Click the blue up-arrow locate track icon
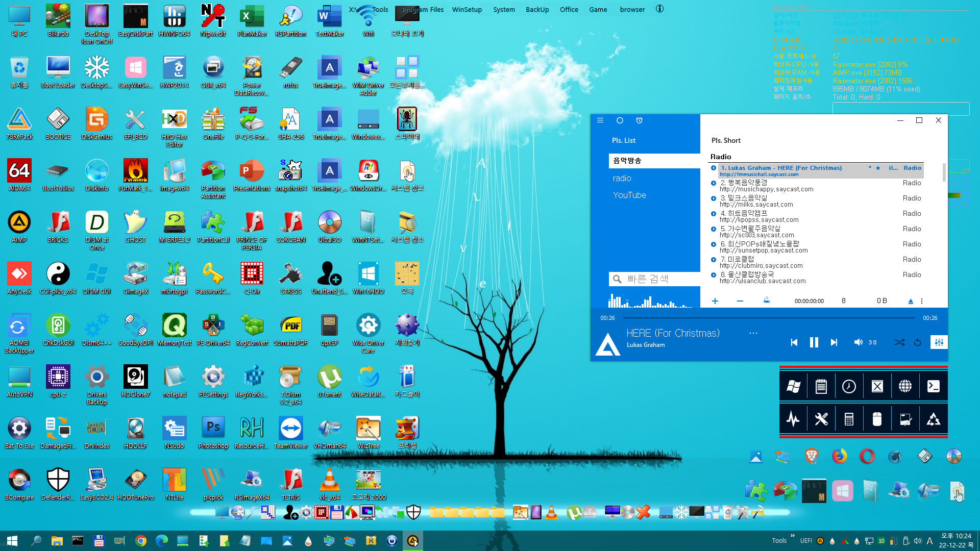 coord(911,301)
